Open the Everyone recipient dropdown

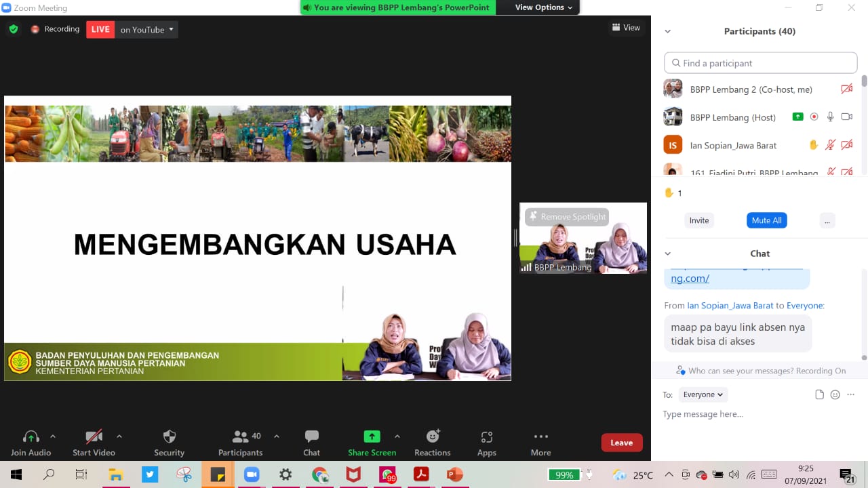703,394
